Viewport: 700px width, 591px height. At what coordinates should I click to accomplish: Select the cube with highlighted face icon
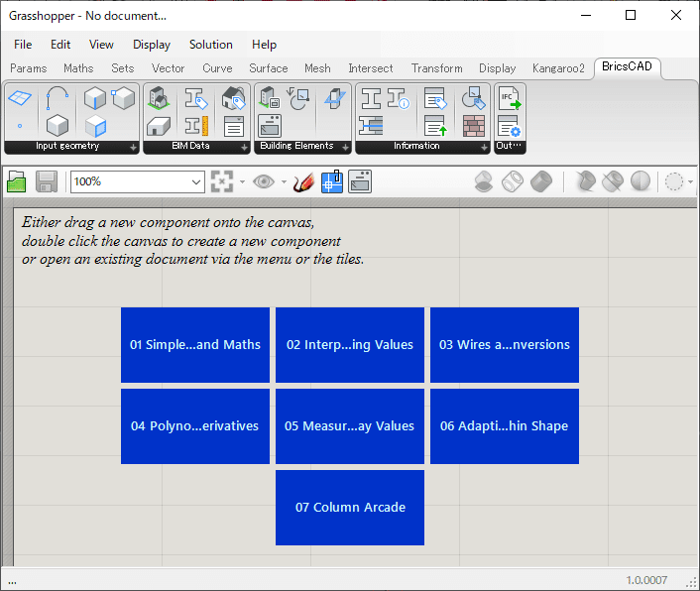(94, 125)
